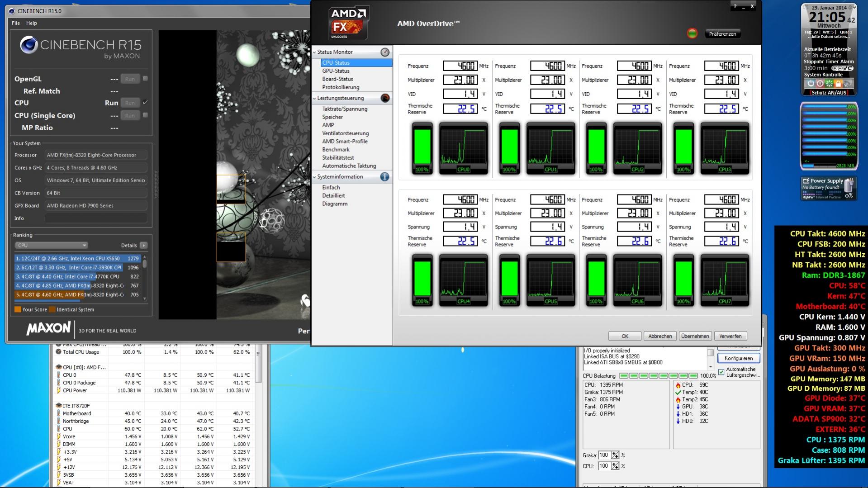Click the CPU7 usage graph
868x488 pixels.
[x=725, y=280]
